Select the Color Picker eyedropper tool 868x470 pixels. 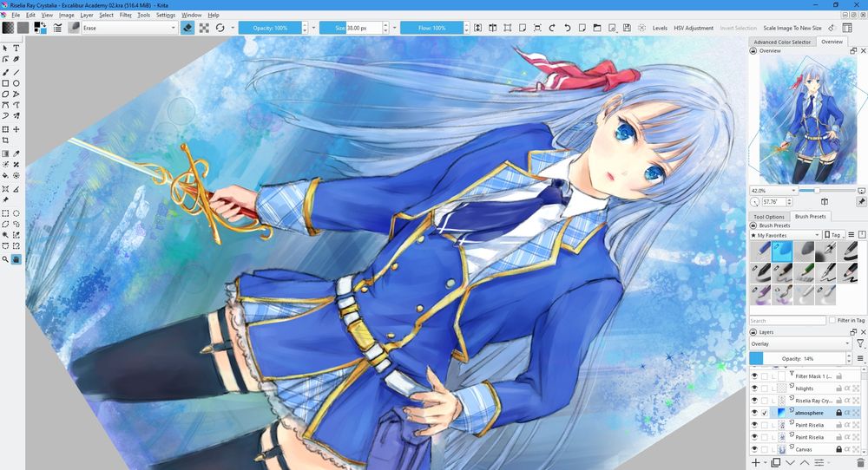coord(16,153)
